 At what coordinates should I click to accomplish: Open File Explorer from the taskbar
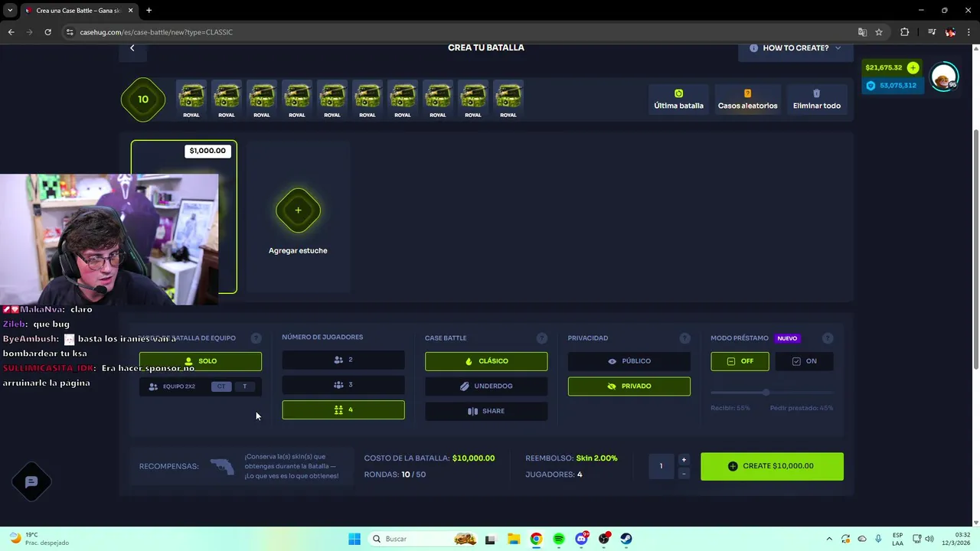(x=513, y=539)
